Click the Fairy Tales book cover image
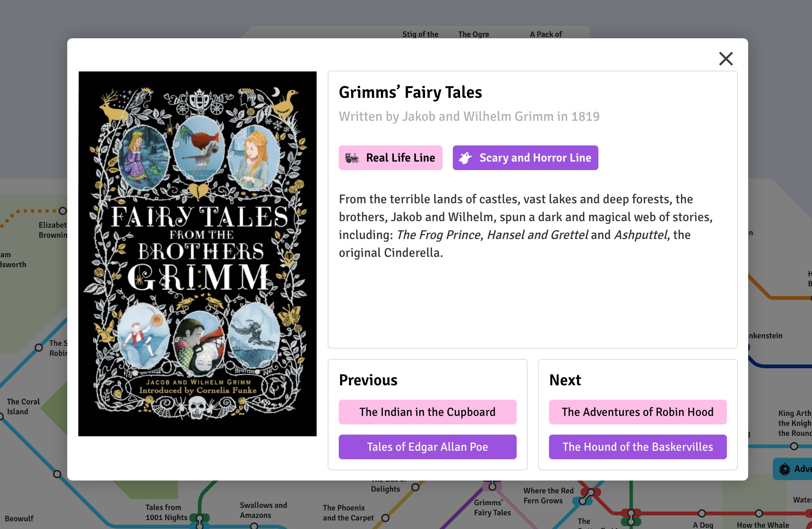Screen dimensions: 812x529 (x=197, y=254)
